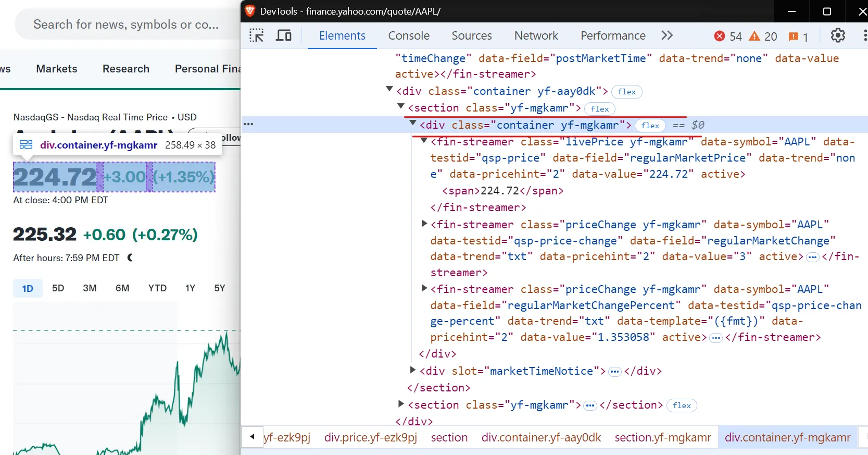Screen dimensions: 868x455
Task: Click the Brave browser logo icon
Action: 250,11
